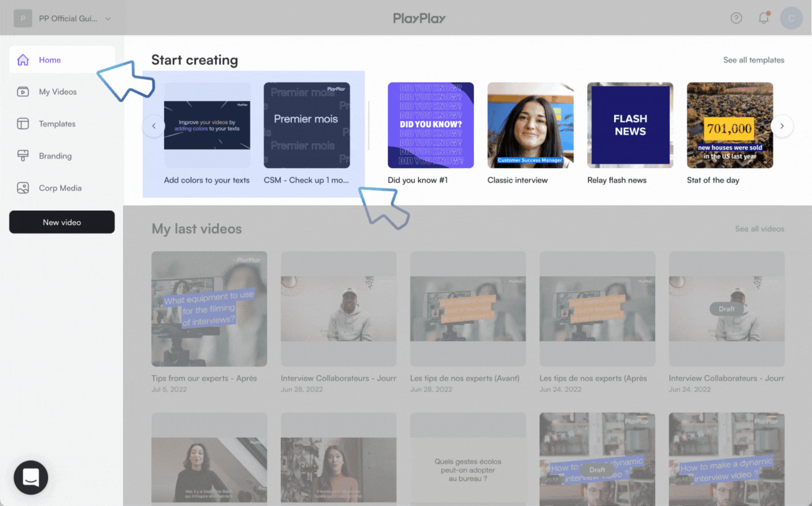The width and height of the screenshot is (812, 506).
Task: Click the Home house icon in sidebar
Action: click(x=23, y=60)
